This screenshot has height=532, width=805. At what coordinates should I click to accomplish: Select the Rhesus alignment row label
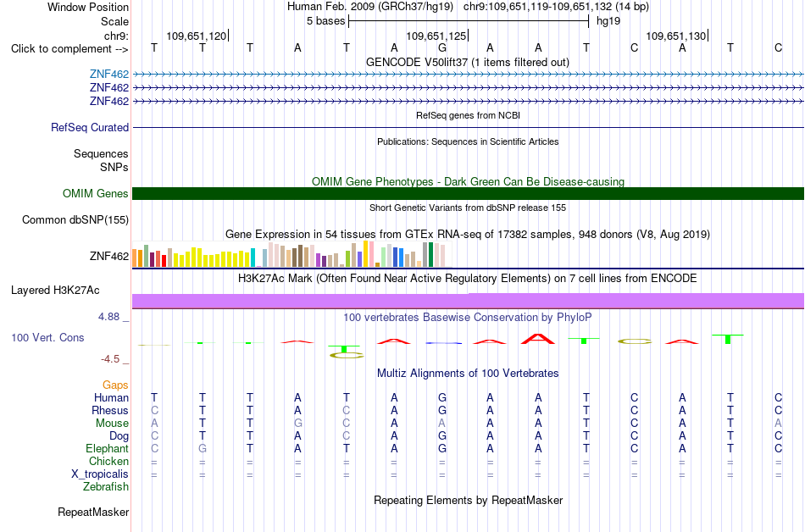[x=110, y=410]
